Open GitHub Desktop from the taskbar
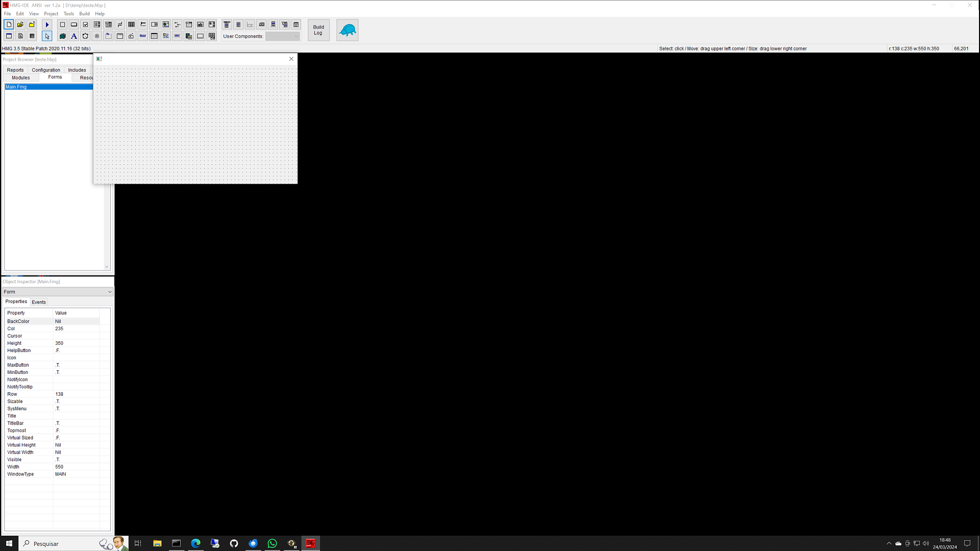The height and width of the screenshot is (551, 980). (234, 543)
